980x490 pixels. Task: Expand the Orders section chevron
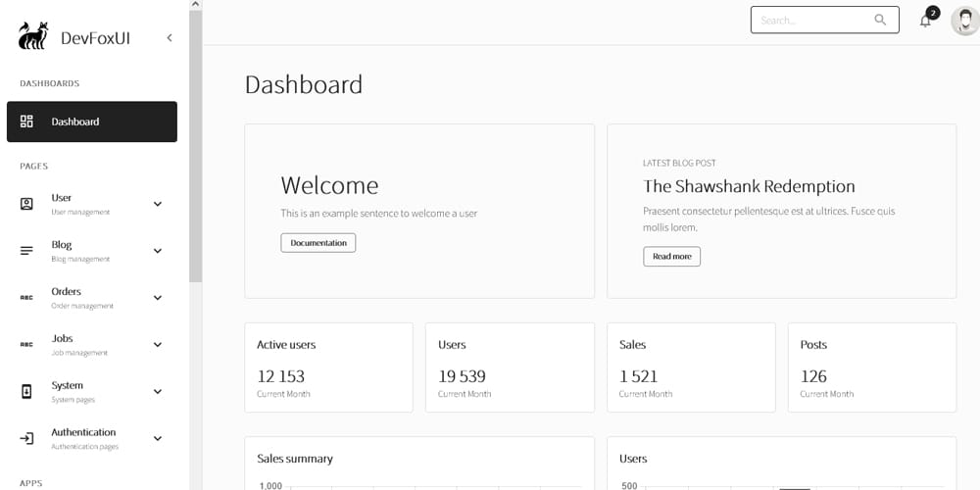tap(158, 298)
